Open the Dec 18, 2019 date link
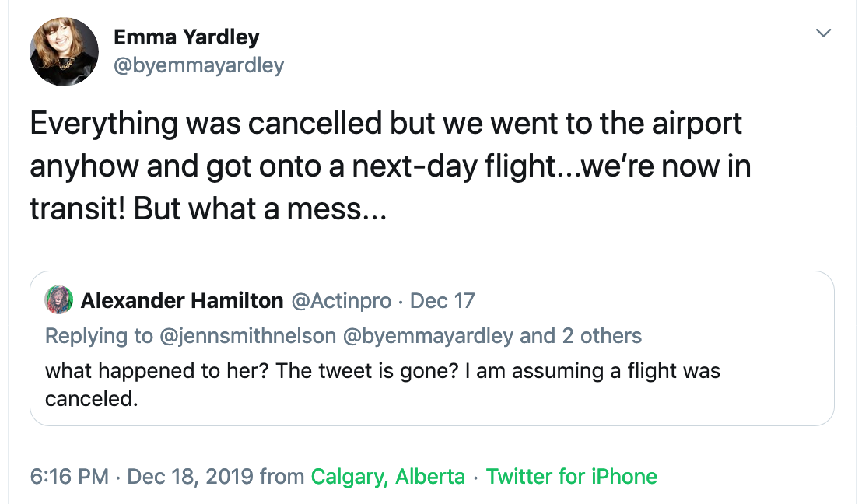 point(190,477)
